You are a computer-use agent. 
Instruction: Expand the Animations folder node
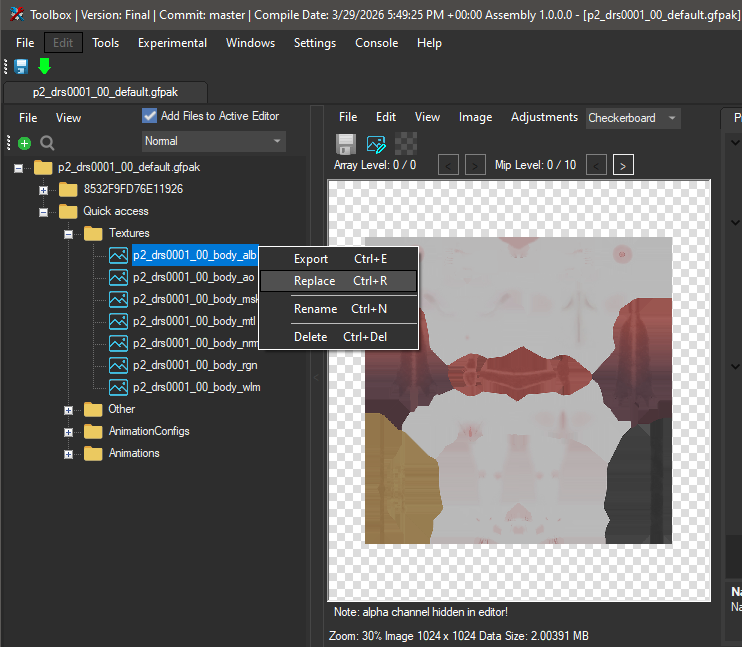(69, 454)
